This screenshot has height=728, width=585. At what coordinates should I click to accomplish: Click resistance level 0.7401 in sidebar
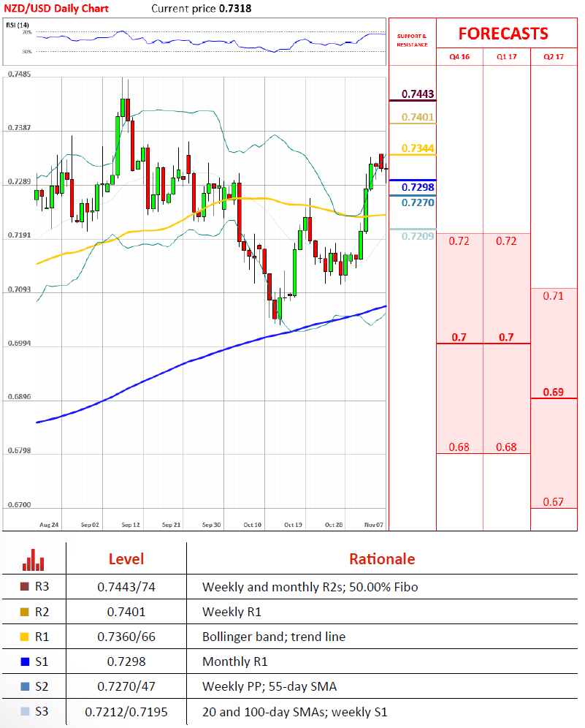click(418, 117)
